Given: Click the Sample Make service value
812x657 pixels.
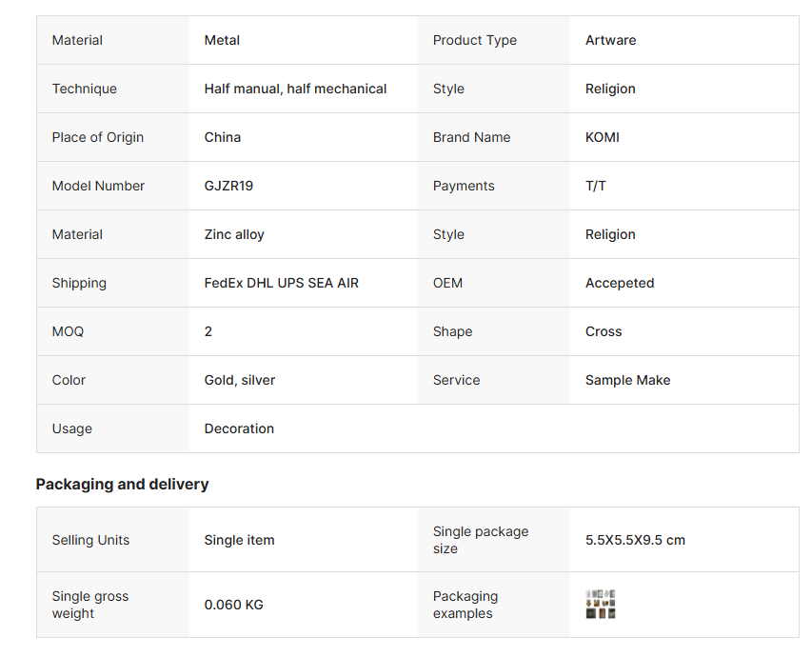Looking at the screenshot, I should 627,380.
